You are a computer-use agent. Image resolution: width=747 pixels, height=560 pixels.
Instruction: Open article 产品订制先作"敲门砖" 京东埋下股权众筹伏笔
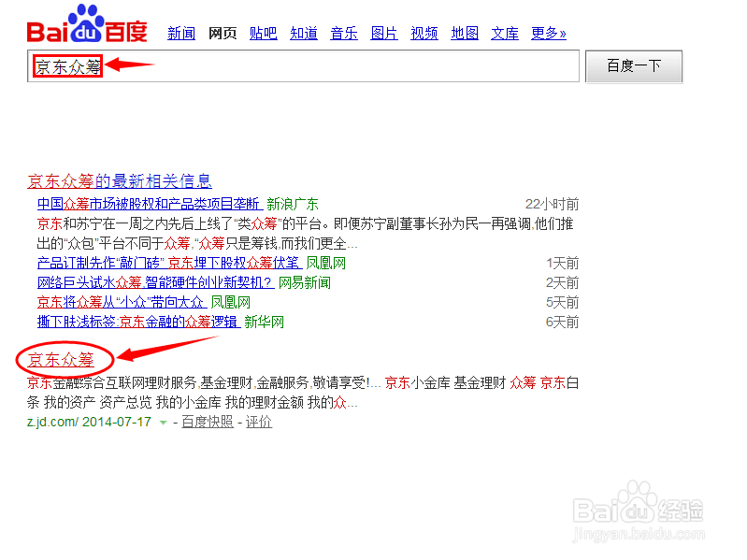pos(169,263)
